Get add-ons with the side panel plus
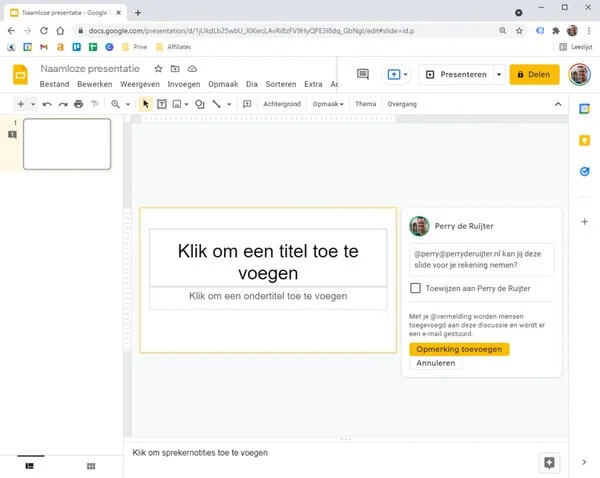The height and width of the screenshot is (478, 600). [584, 222]
